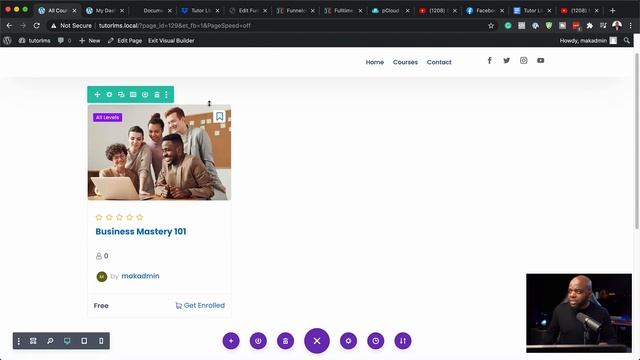Open Chrome three-dot menu
This screenshot has width=640, height=360.
[x=631, y=26]
